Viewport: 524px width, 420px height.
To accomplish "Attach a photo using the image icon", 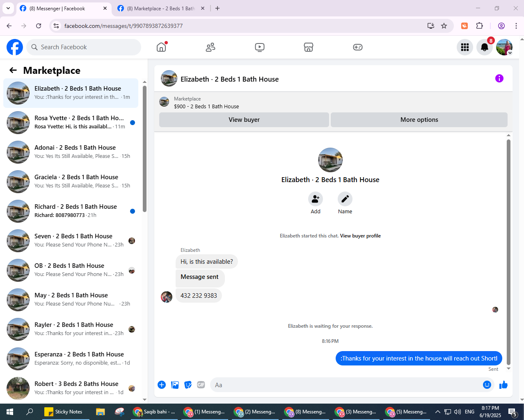I will [175, 385].
